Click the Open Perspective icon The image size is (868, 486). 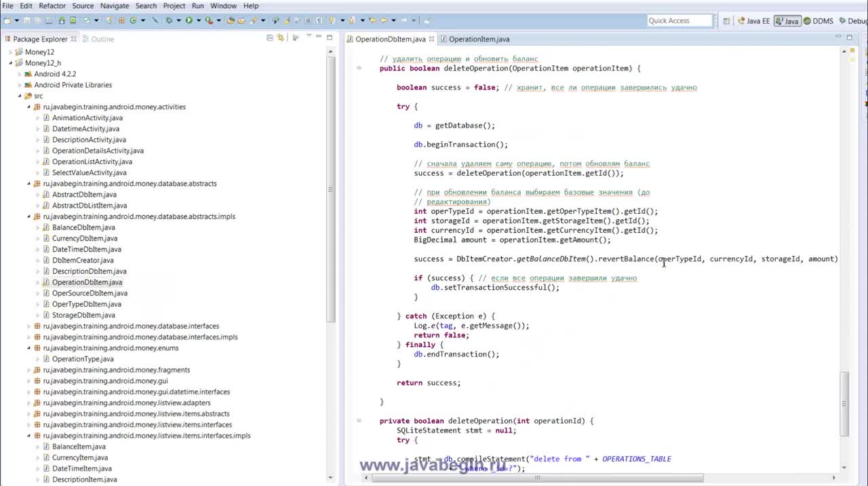[x=726, y=21]
